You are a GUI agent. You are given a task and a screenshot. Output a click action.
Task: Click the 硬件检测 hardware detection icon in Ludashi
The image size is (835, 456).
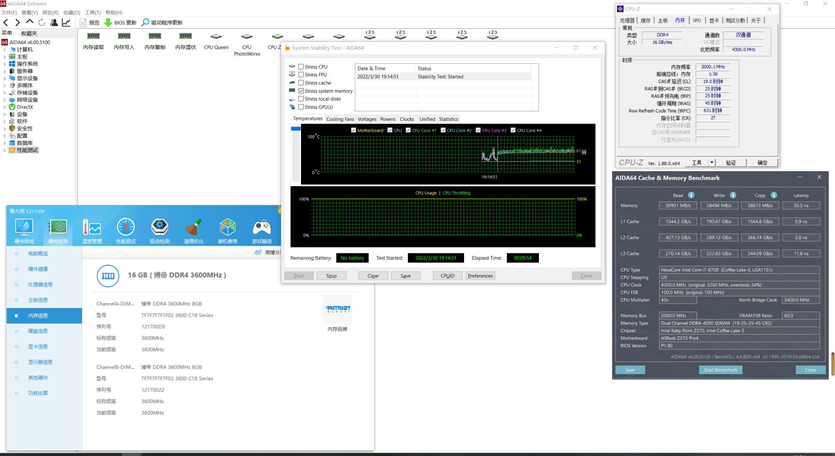tap(58, 227)
